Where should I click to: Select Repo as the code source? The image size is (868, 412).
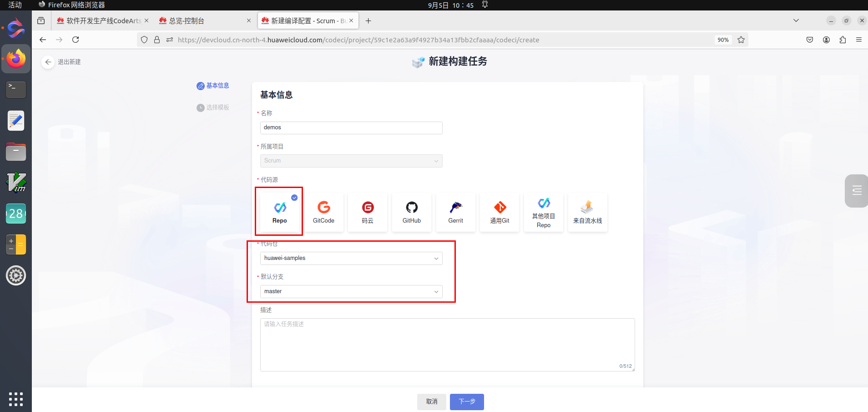click(279, 212)
